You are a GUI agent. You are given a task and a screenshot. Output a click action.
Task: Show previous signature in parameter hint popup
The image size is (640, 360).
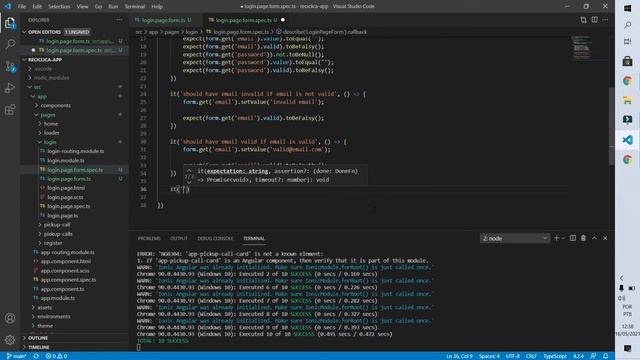tap(189, 171)
